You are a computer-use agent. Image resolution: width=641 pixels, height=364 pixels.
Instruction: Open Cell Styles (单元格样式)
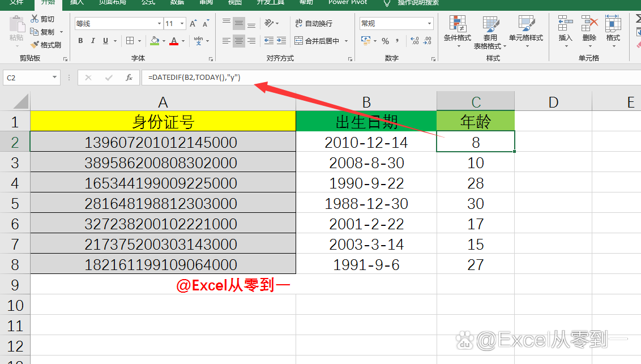(526, 32)
